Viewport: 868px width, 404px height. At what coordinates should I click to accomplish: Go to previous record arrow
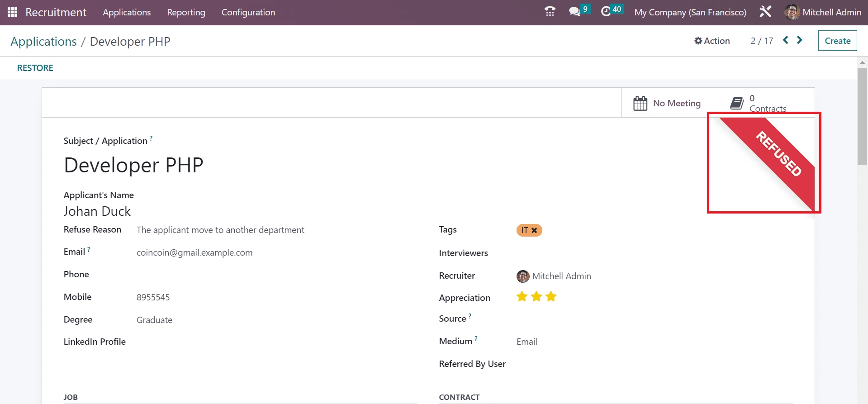786,40
